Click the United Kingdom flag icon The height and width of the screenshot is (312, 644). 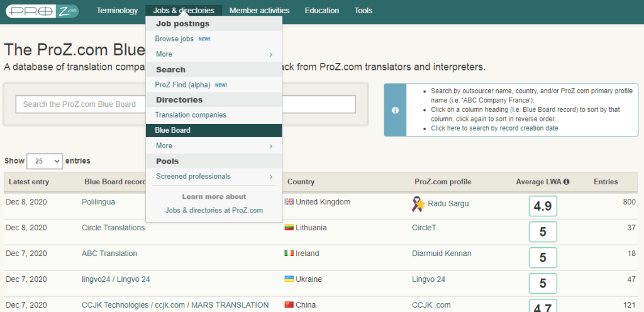point(289,201)
